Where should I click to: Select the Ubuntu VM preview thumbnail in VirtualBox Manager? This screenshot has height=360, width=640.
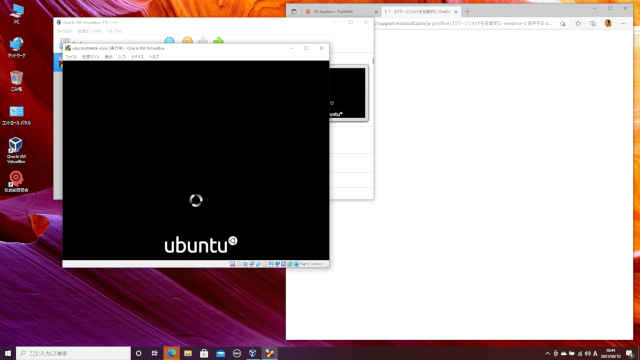[x=347, y=93]
